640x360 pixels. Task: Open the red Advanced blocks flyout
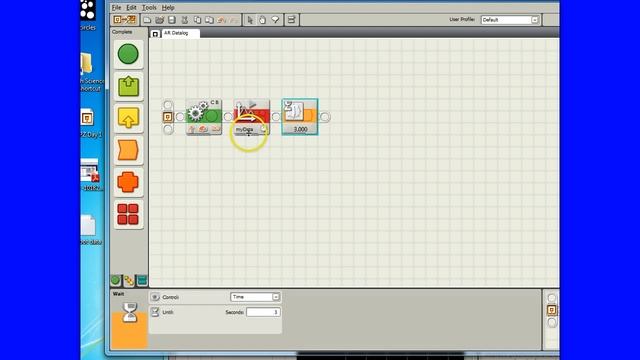click(128, 214)
